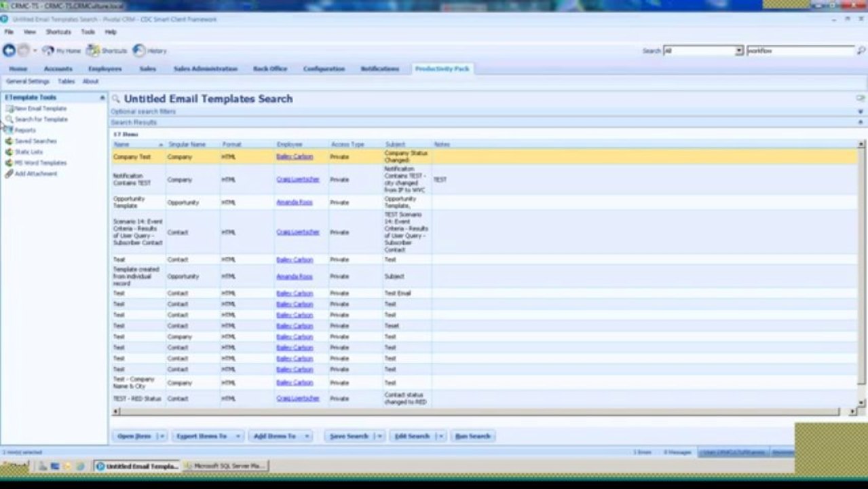Open the Tables submenu item
This screenshot has width=868, height=489.
(x=67, y=81)
